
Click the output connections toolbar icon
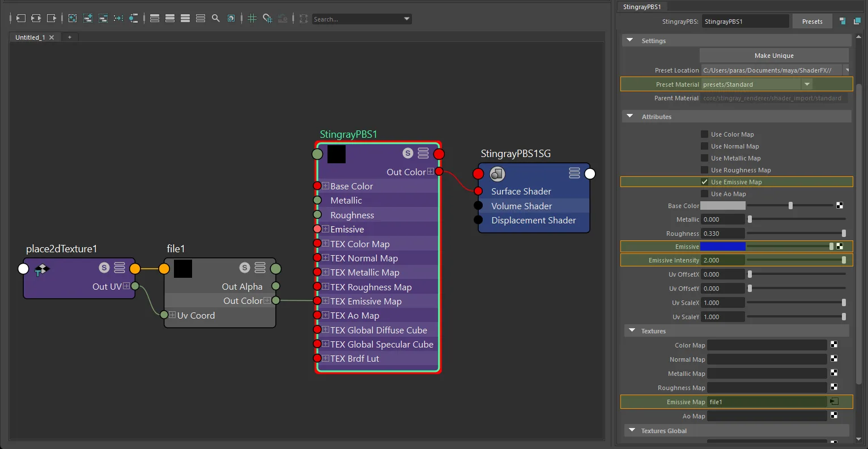51,19
